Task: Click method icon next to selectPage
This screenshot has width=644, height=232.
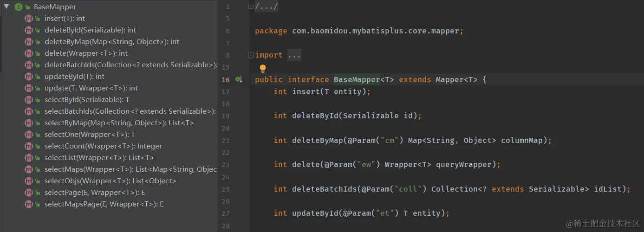Action: [29, 193]
